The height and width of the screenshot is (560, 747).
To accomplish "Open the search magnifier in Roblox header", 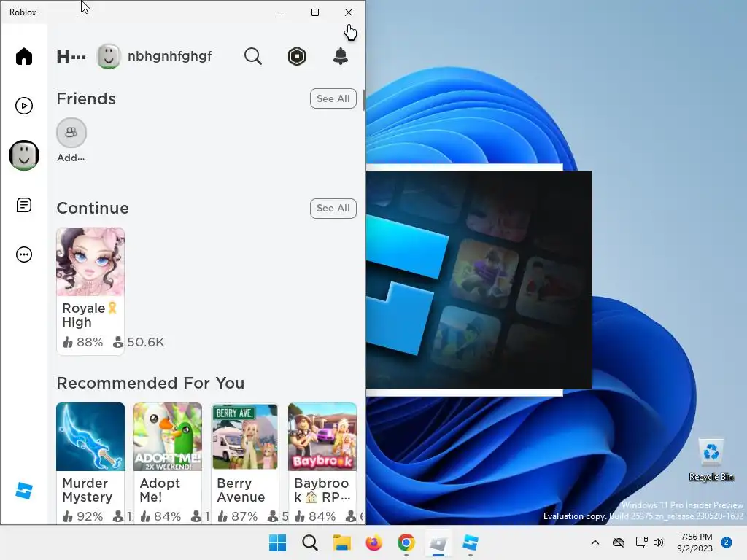I will tap(253, 56).
